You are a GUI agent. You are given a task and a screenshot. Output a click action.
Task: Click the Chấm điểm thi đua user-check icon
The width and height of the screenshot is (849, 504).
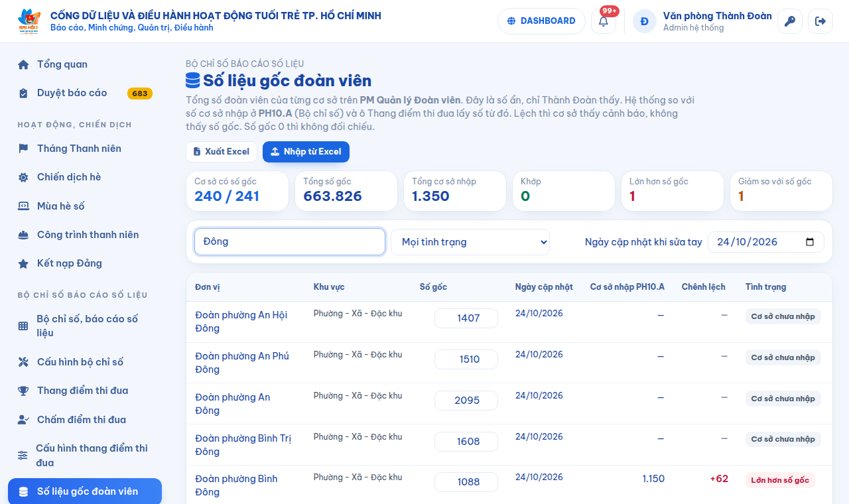tap(23, 420)
